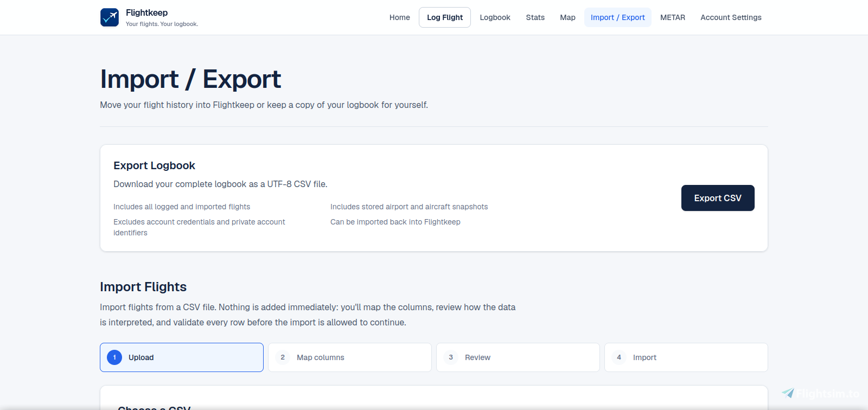Open Account Settings
Image resolution: width=868 pixels, height=410 pixels.
[731, 17]
